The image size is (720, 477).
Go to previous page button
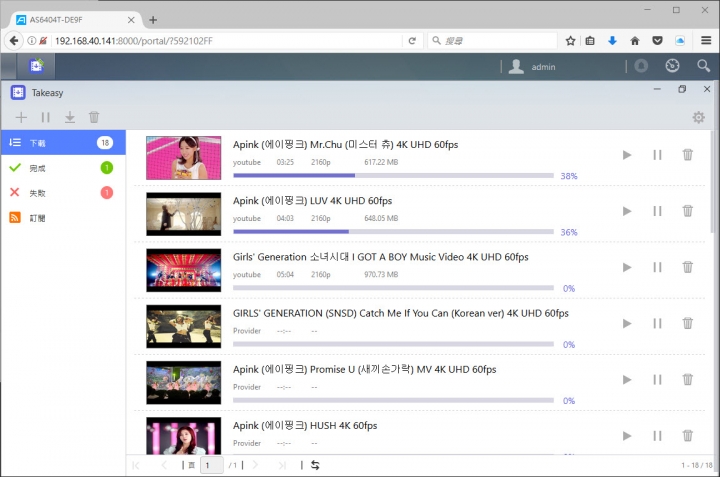click(164, 465)
